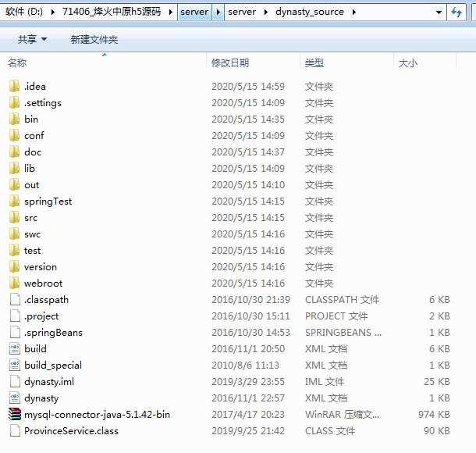
Task: Click the webroot folder name
Action: click(44, 284)
